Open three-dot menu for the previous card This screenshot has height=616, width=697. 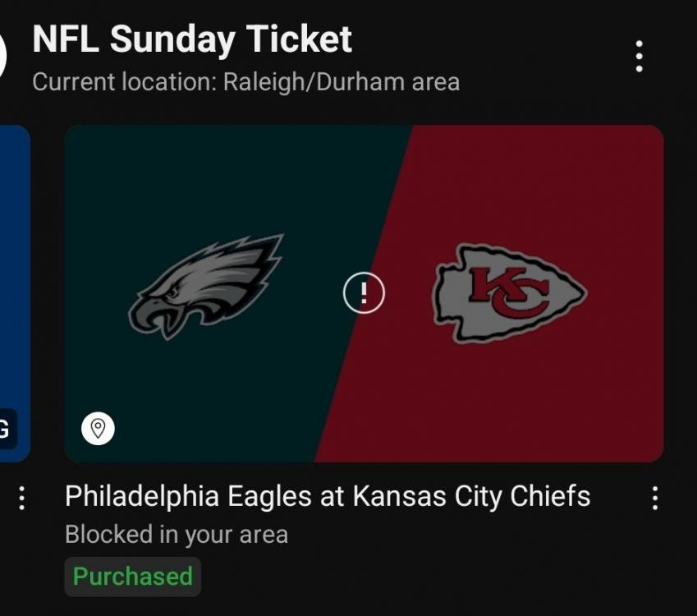tap(22, 498)
